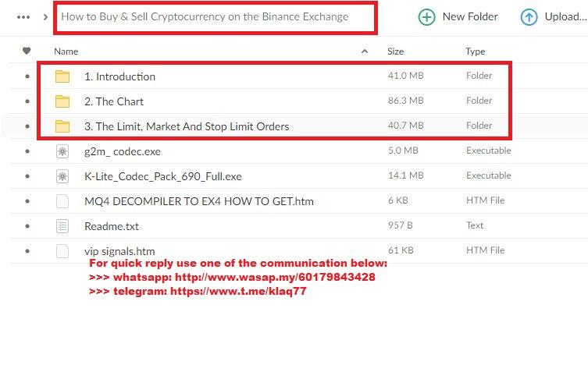The width and height of the screenshot is (588, 365).
Task: Click the file icon for vip signals.htm
Action: click(62, 251)
